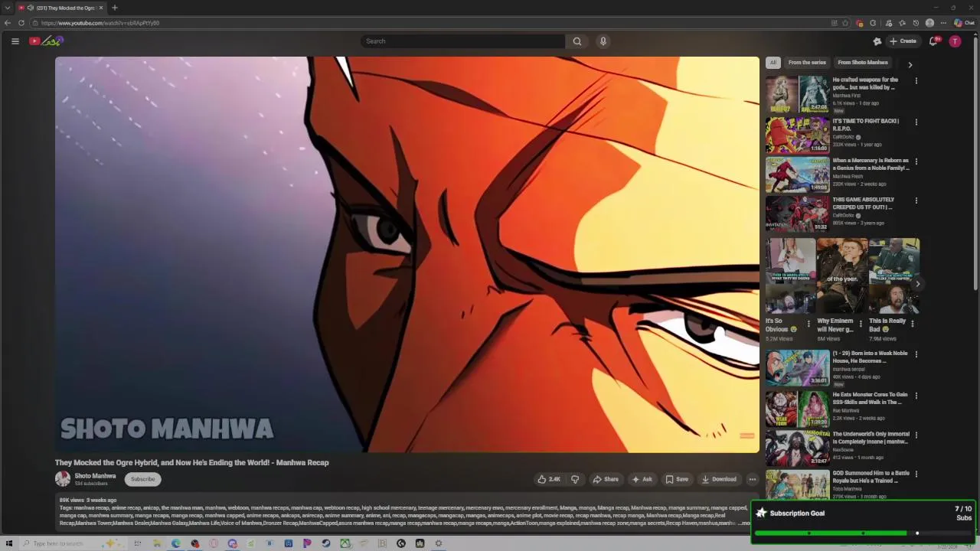
Task: Open the Ask AI button
Action: (642, 479)
